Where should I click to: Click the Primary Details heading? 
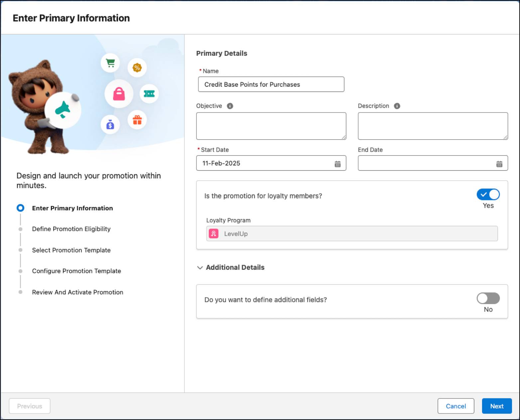click(222, 53)
